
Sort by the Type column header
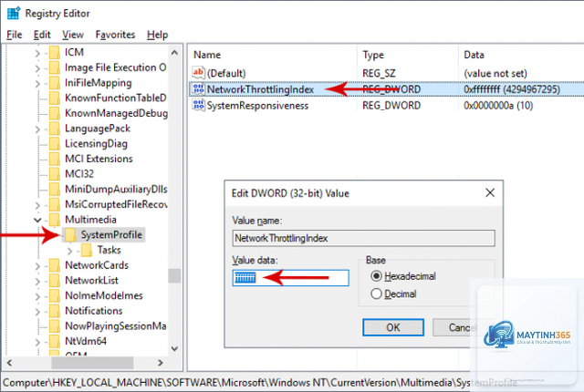pos(373,55)
